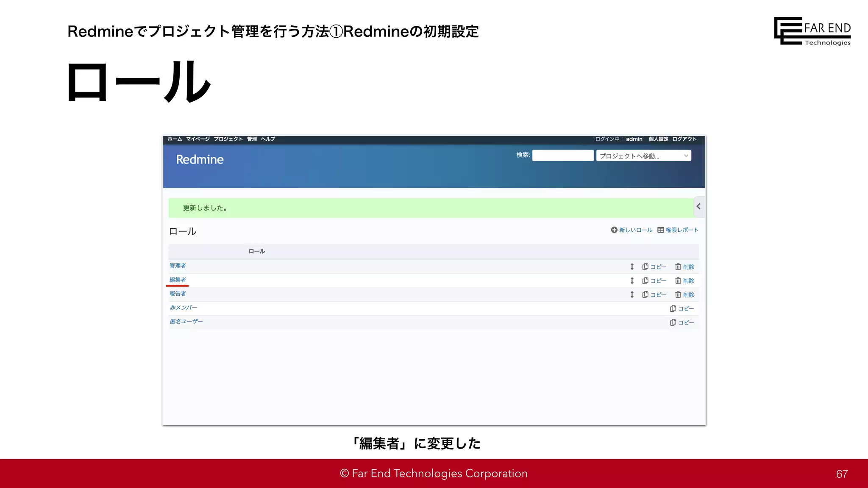Click the copy icon in 匿名ユーザー row

point(673,322)
